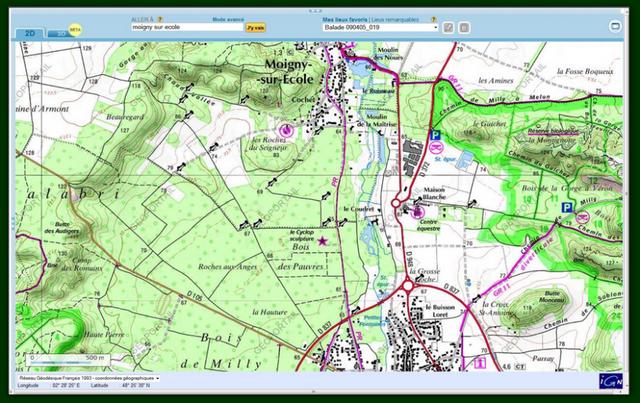
Task: Click the 'le Coudret' map label
Action: click(358, 209)
